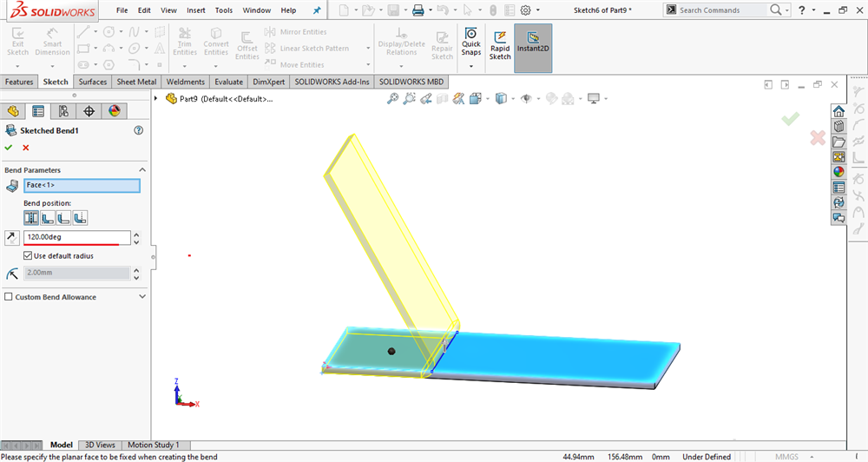Screen dimensions: 868x462
Task: Choose the Trim Entities tool
Action: [185, 41]
